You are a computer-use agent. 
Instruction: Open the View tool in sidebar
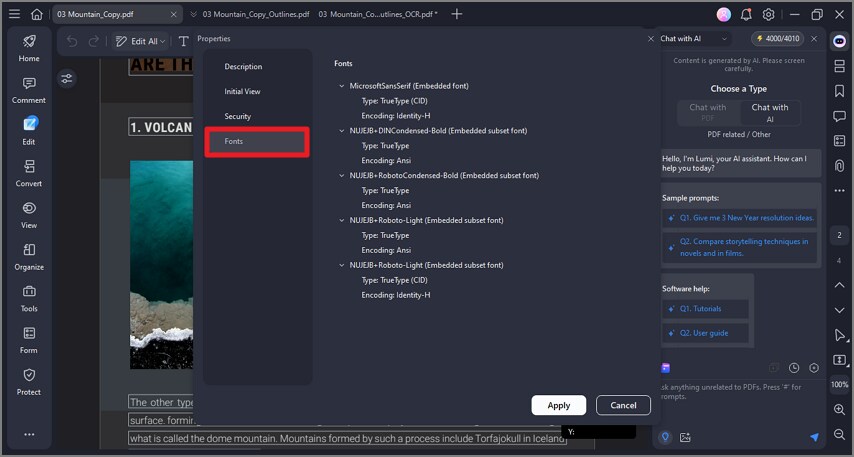pos(29,215)
